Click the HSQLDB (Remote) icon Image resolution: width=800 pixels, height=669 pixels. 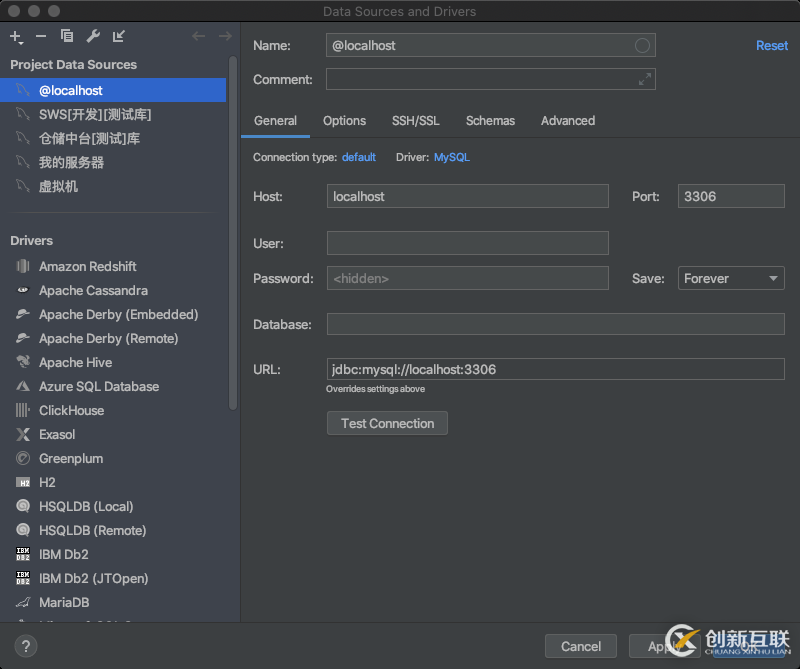pos(23,530)
